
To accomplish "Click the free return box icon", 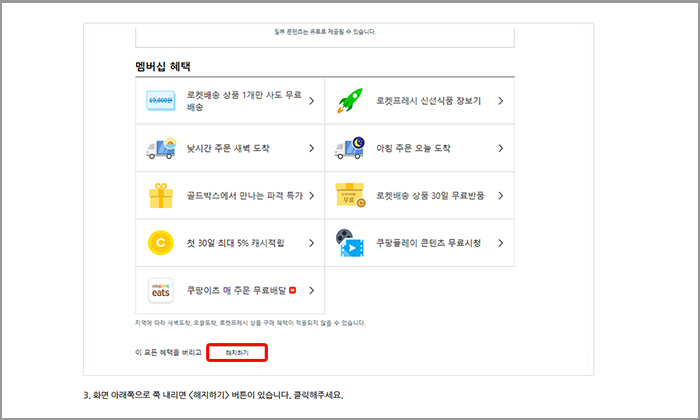I will 350,195.
